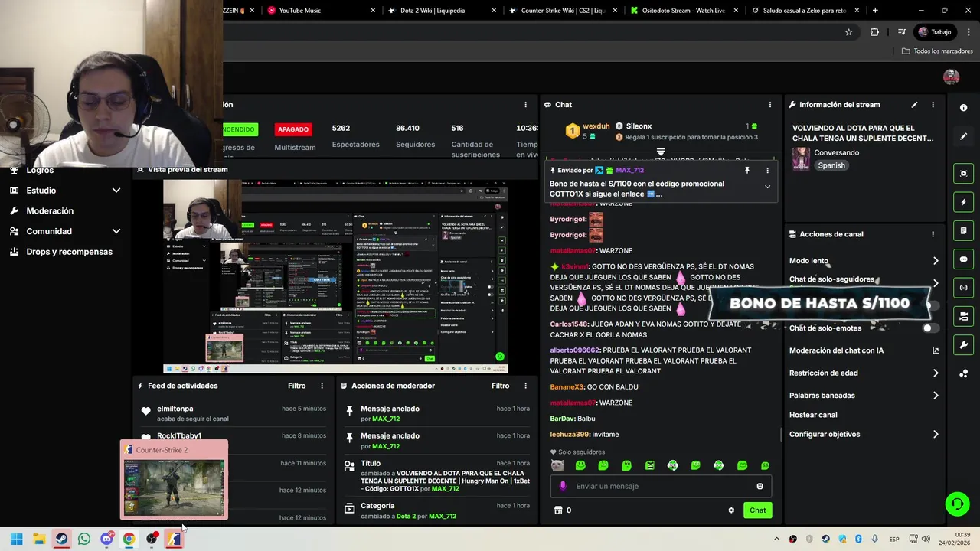Open Modo lento options arrow
Image resolution: width=980 pixels, height=551 pixels.
click(x=936, y=261)
